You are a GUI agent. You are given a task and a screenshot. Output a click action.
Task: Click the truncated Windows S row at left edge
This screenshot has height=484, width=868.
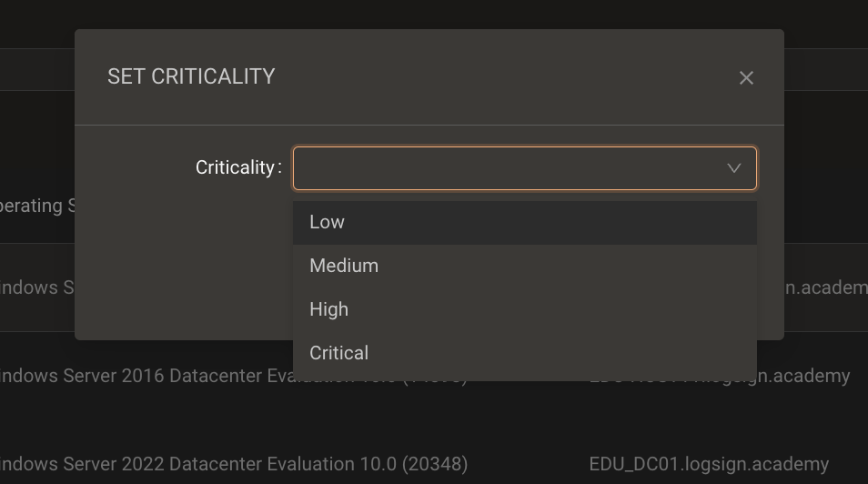point(37,288)
